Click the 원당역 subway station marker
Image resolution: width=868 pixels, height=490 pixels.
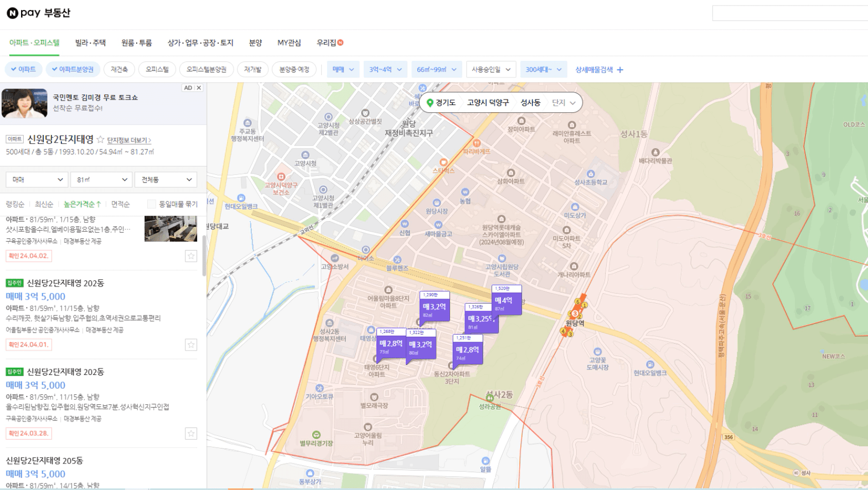575,314
